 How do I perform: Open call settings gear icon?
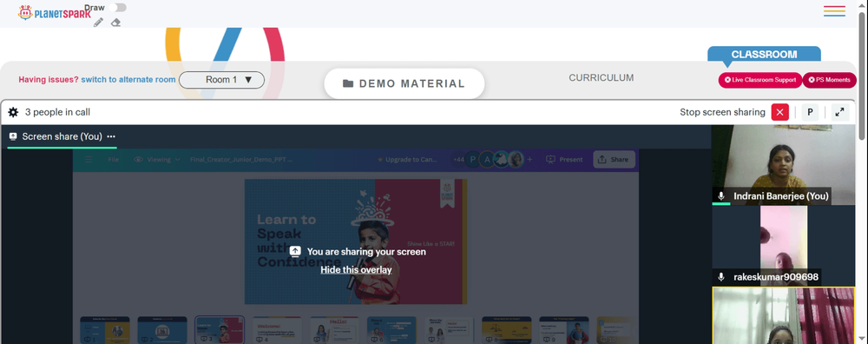(x=13, y=112)
